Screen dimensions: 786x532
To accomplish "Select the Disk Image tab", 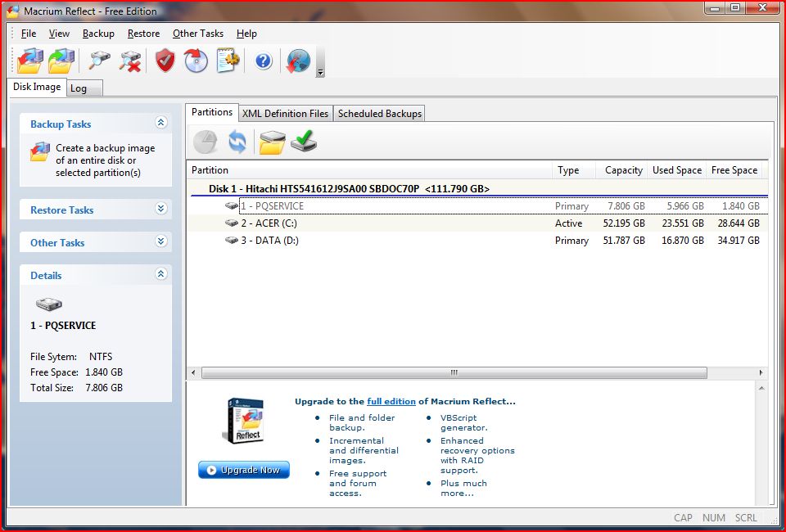I will tap(37, 87).
